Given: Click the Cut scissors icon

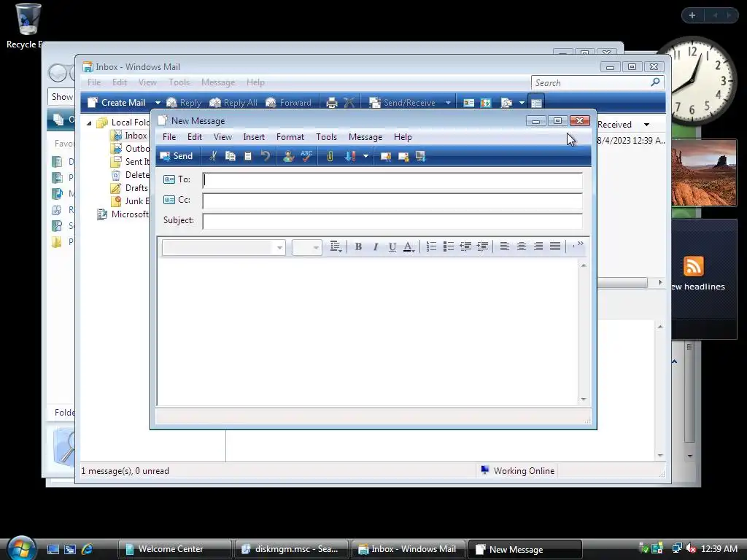Looking at the screenshot, I should [213, 156].
